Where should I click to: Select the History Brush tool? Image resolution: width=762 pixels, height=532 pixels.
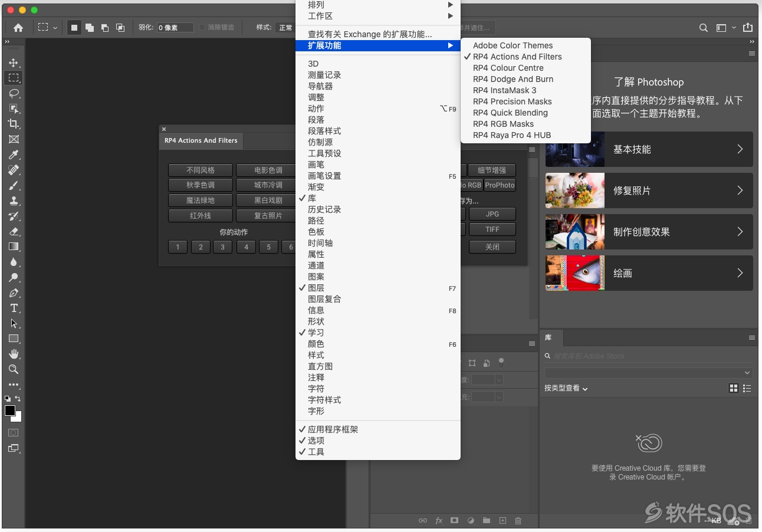(x=14, y=216)
